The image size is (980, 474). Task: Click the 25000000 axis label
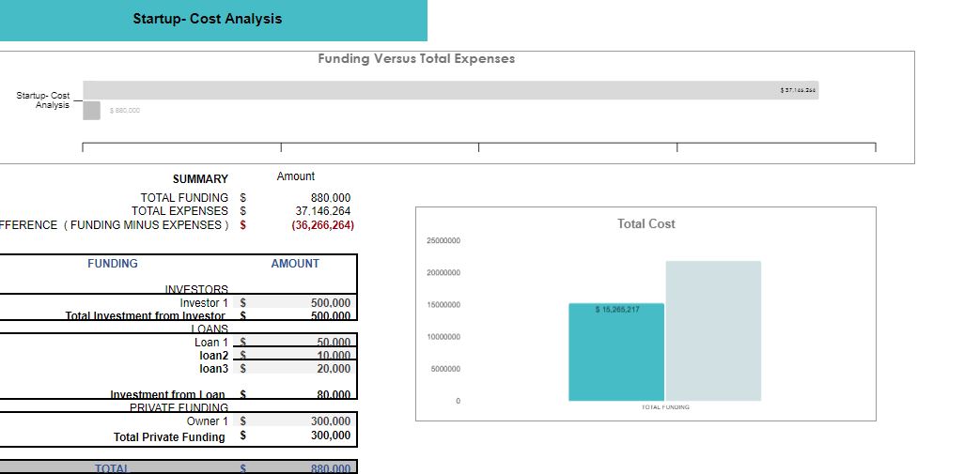click(x=443, y=240)
